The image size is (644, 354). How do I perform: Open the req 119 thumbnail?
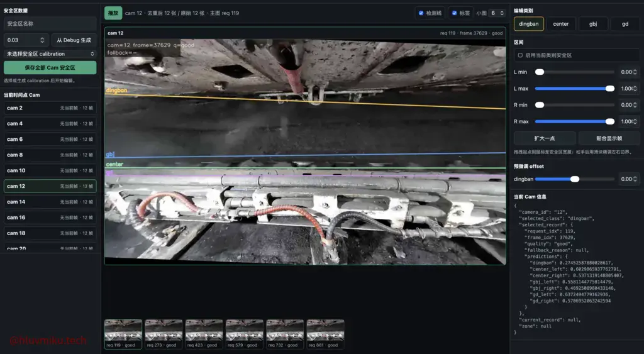pos(123,335)
